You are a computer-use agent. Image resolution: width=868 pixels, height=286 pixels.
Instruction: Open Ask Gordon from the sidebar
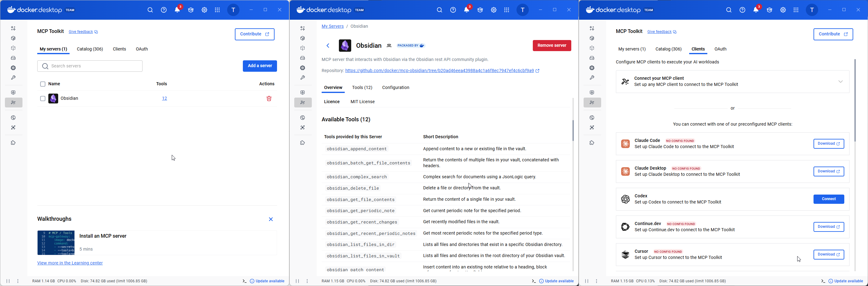(14, 28)
